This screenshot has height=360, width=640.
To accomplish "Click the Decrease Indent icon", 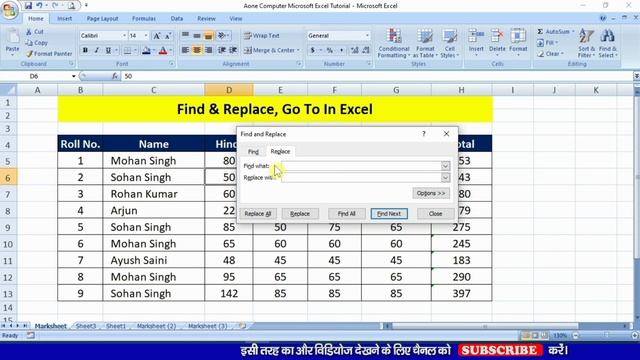I will (222, 50).
